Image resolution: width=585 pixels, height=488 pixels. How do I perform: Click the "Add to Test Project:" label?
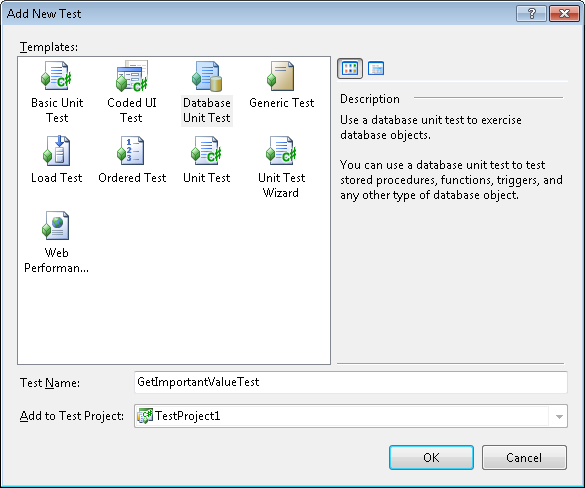click(72, 416)
